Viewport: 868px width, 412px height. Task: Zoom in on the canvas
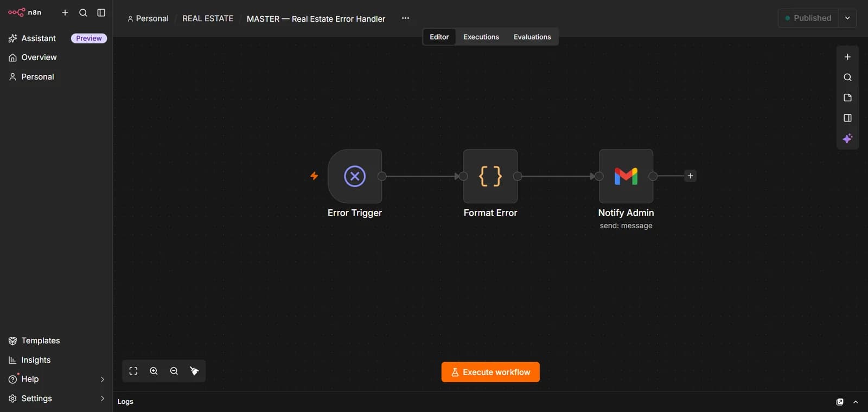(x=154, y=371)
